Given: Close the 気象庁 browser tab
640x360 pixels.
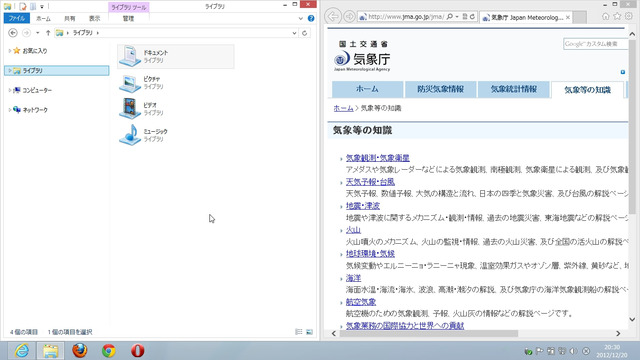Looking at the screenshot, I should tap(568, 18).
